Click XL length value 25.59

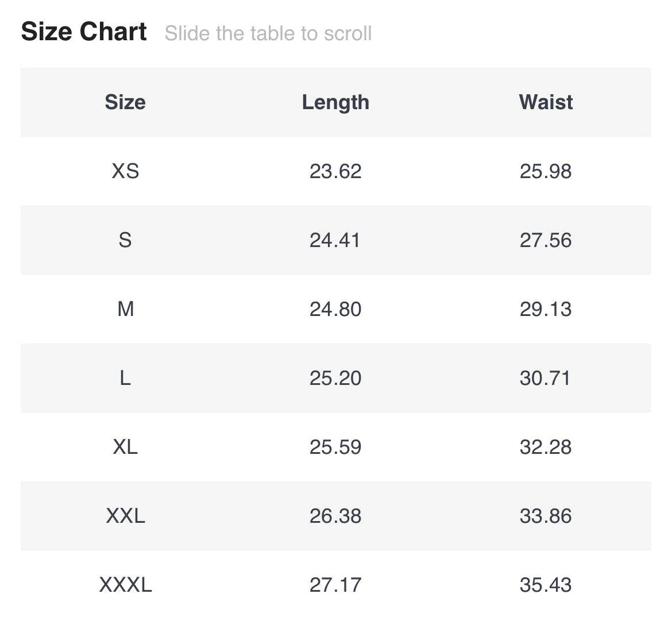coord(335,447)
